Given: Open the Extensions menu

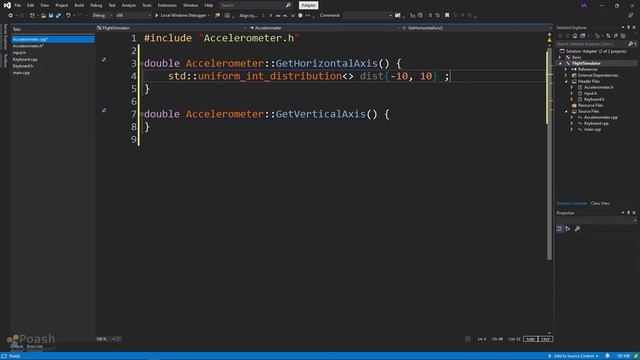Looking at the screenshot, I should click(x=167, y=5).
